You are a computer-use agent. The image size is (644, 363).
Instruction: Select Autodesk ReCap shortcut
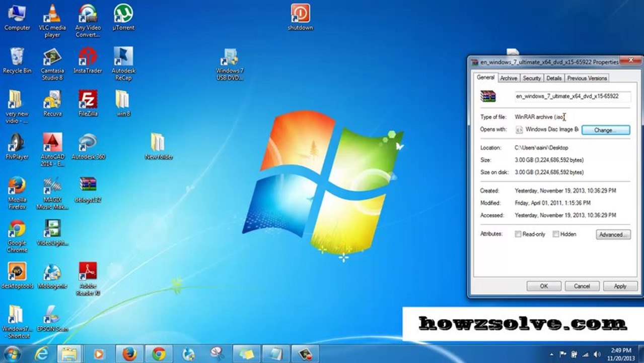click(x=123, y=64)
